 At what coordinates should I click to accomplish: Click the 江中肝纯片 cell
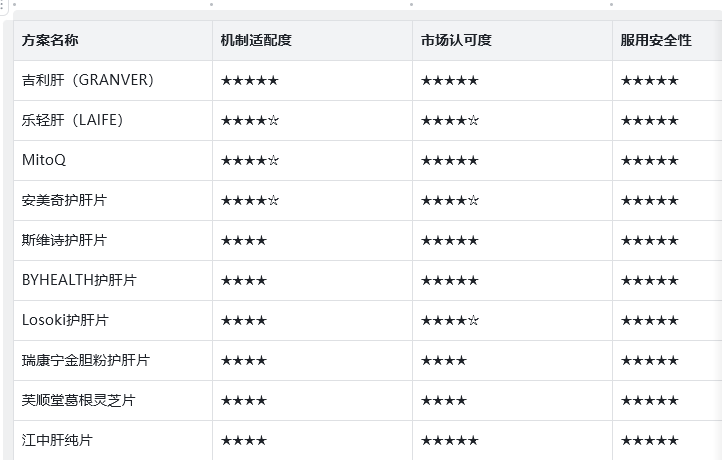click(x=57, y=440)
